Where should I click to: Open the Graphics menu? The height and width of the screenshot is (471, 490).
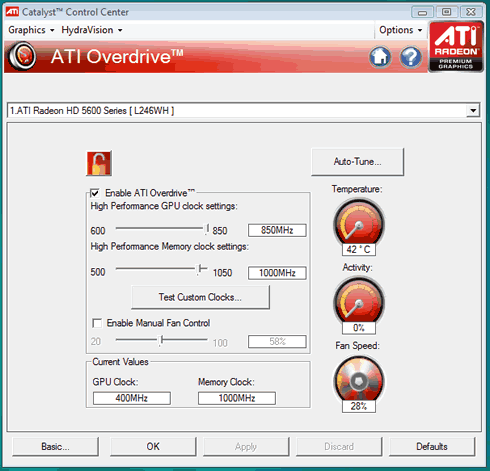tap(31, 30)
